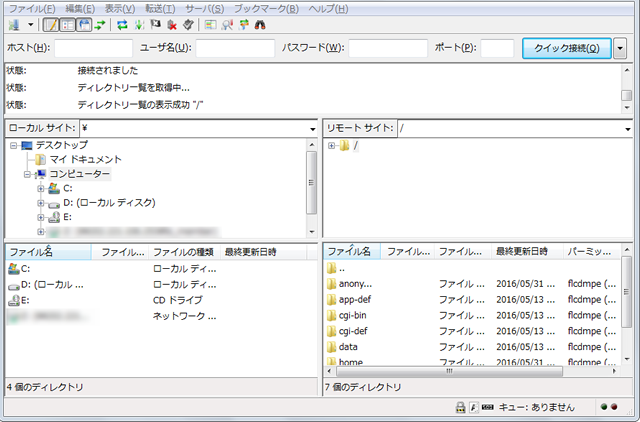The width and height of the screenshot is (640, 422).
Task: Expand the D: (ローカル ディスク) tree node
Action: point(40,203)
